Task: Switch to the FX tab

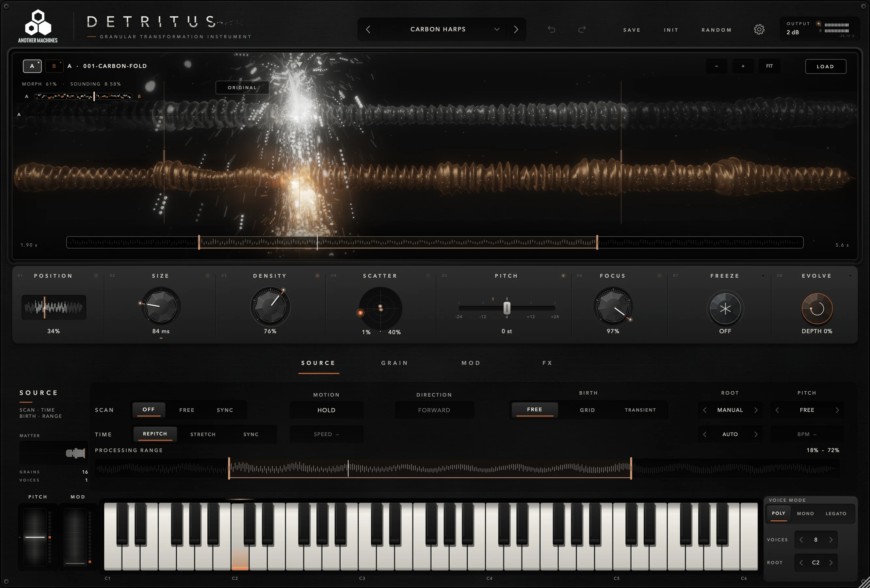Action: [547, 363]
